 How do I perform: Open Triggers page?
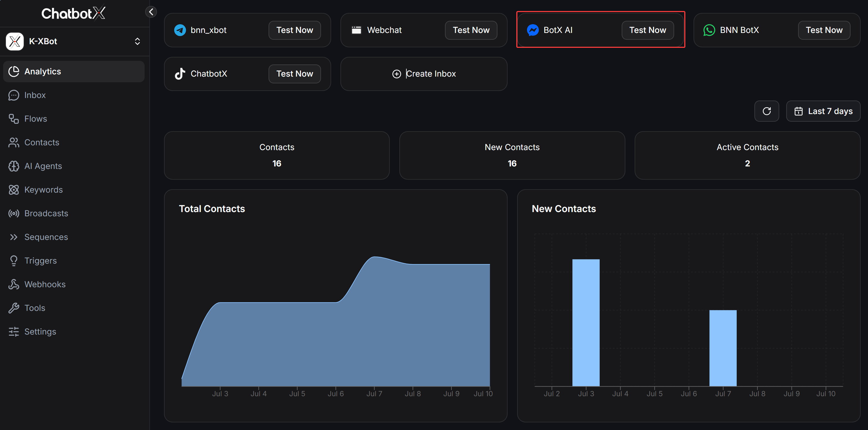click(x=74, y=261)
